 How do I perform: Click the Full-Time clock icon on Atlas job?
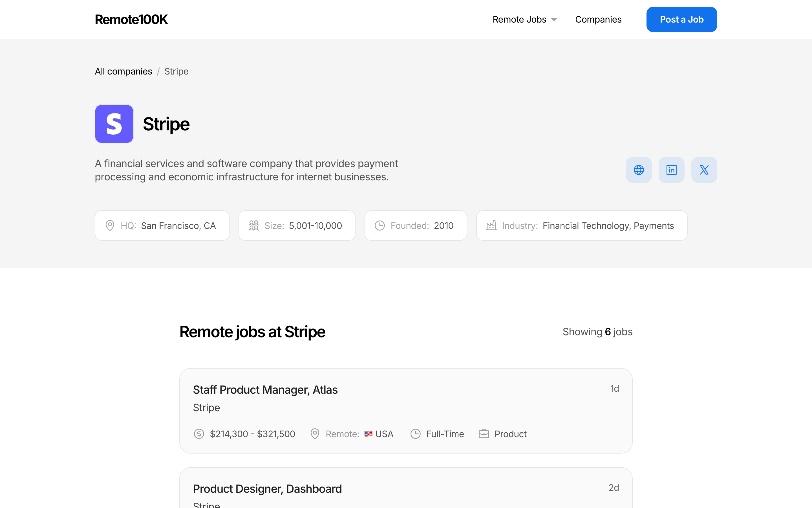[x=415, y=434]
